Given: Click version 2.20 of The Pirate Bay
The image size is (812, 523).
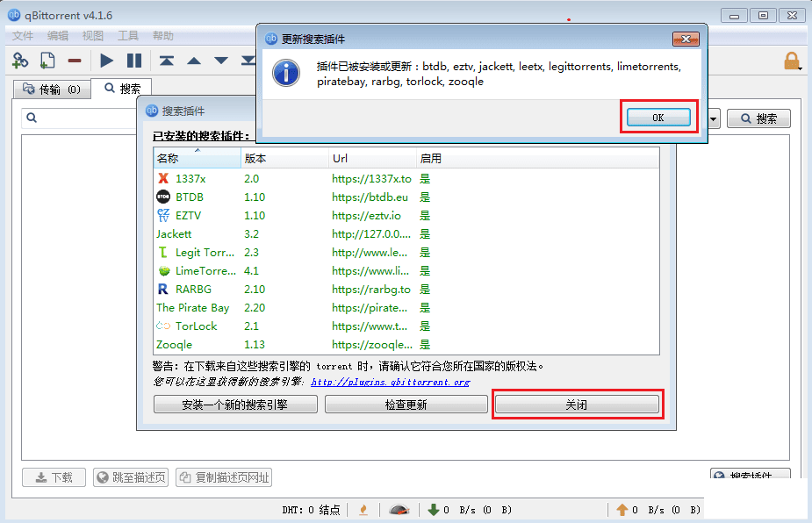Looking at the screenshot, I should 255,308.
